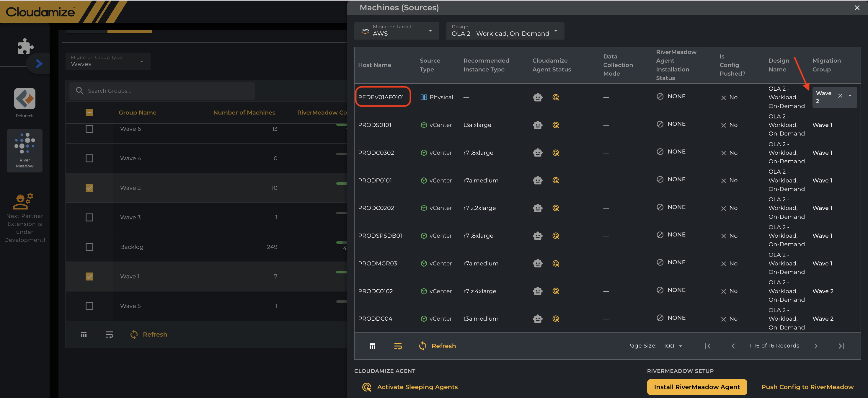
Task: Open the Page Size 100 dropdown
Action: point(673,346)
